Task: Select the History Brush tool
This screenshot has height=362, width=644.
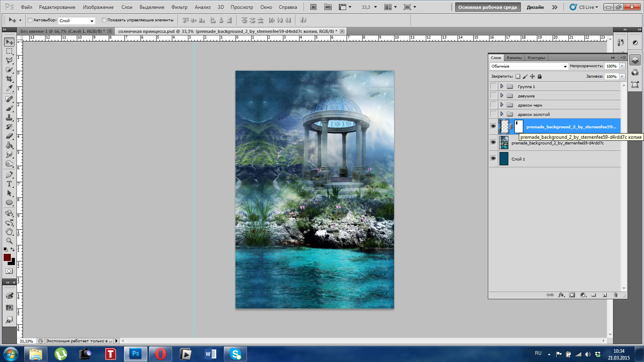Action: coord(9,127)
